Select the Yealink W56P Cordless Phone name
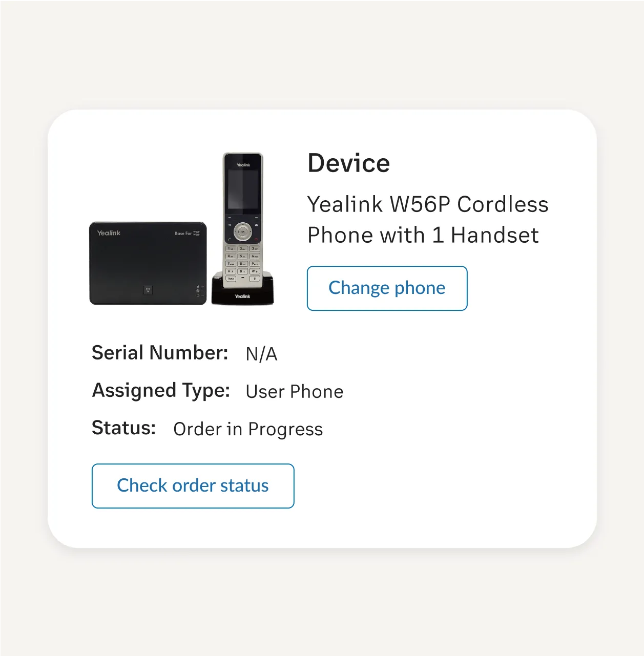The width and height of the screenshot is (644, 656). (428, 220)
